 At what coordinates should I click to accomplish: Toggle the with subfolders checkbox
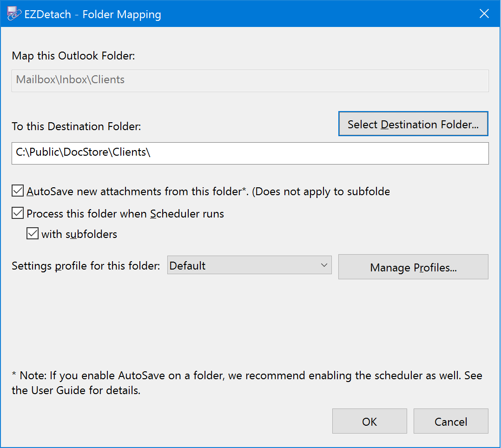point(32,234)
